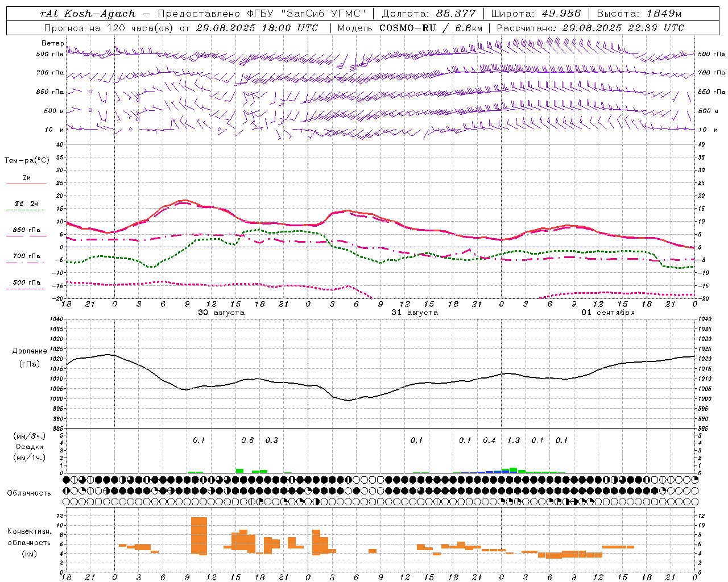This screenshot has height=582, width=728.
Task: Click the 01 сентября date label
Action: (608, 313)
